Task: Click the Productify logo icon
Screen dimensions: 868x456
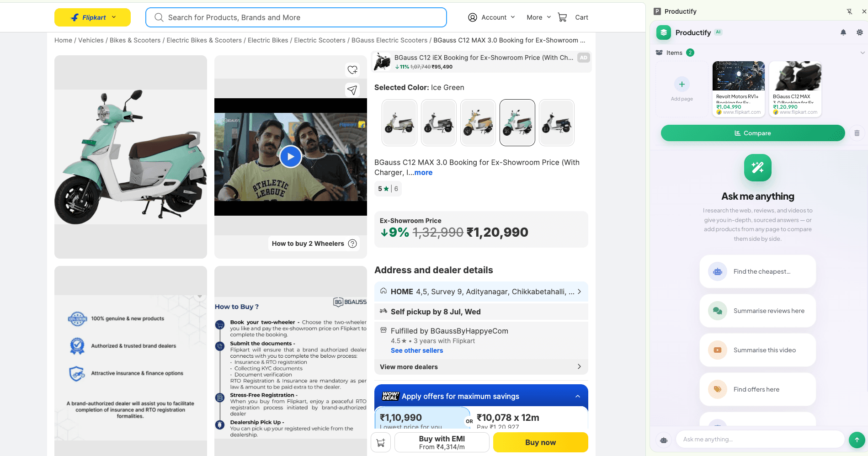Action: point(664,32)
